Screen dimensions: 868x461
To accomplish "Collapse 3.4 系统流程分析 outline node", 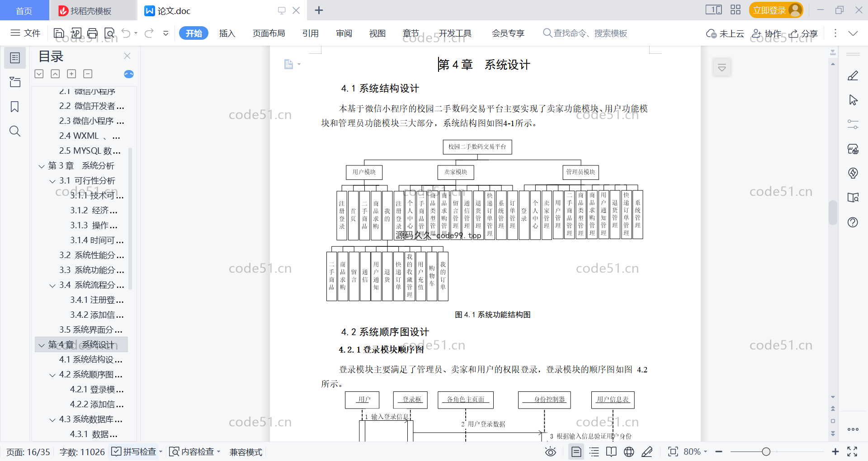I will click(x=52, y=286).
